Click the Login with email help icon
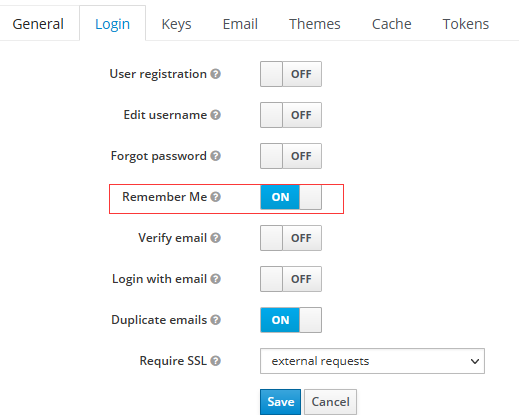The height and width of the screenshot is (415, 519). [x=215, y=279]
